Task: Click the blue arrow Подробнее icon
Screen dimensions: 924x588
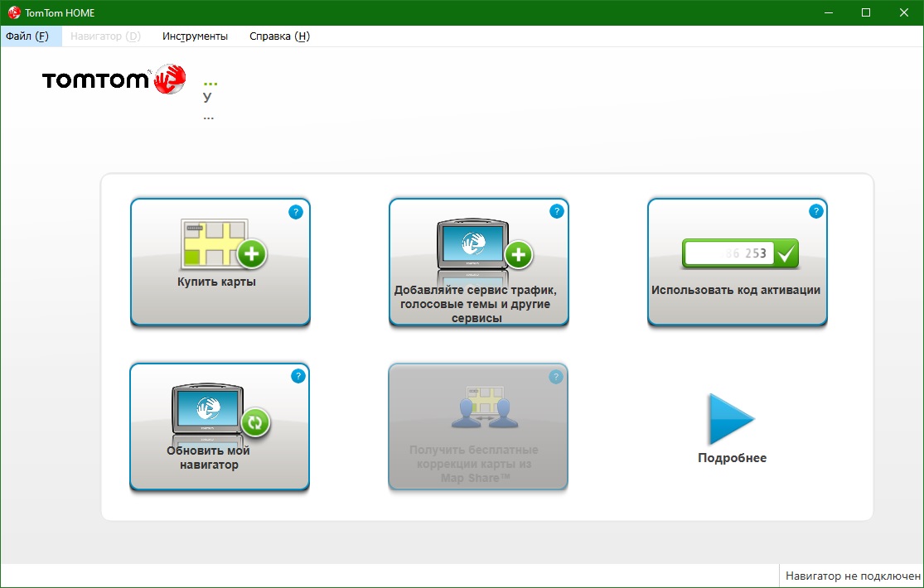Action: tap(731, 420)
